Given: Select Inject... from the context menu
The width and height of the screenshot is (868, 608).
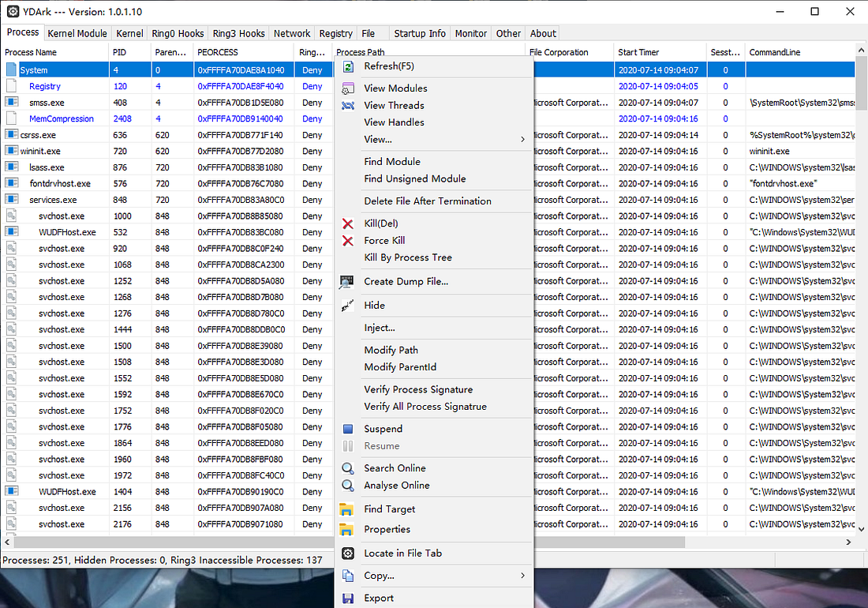Looking at the screenshot, I should pyautogui.click(x=380, y=328).
